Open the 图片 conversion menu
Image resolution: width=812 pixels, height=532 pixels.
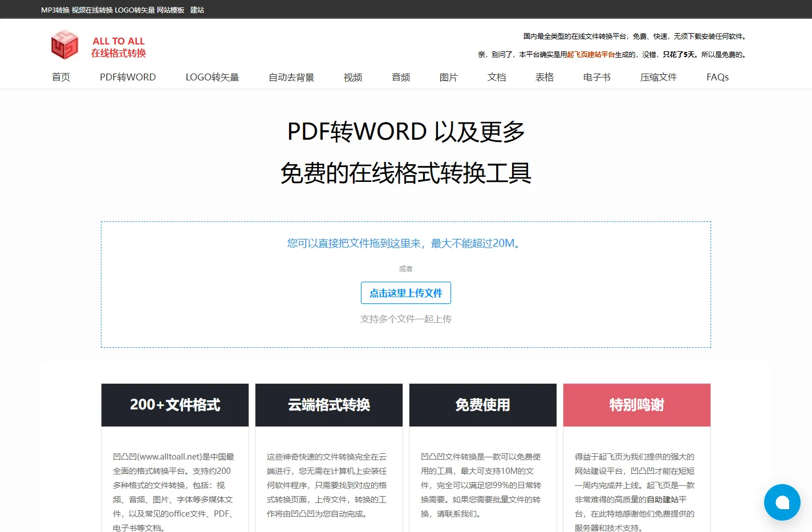(449, 77)
